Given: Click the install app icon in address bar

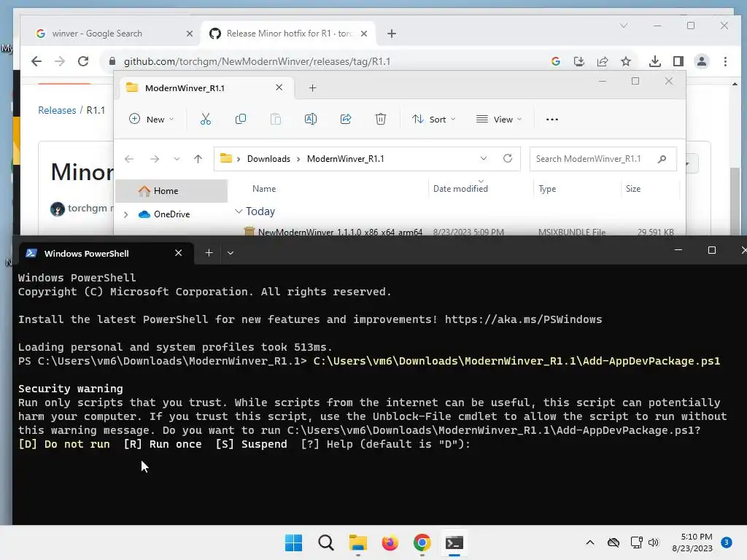Looking at the screenshot, I should (x=578, y=61).
